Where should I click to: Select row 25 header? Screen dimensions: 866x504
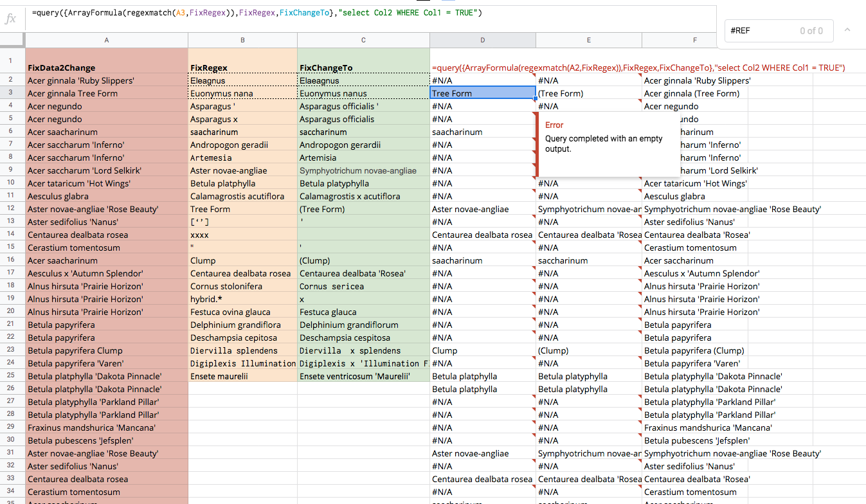tap(12, 376)
